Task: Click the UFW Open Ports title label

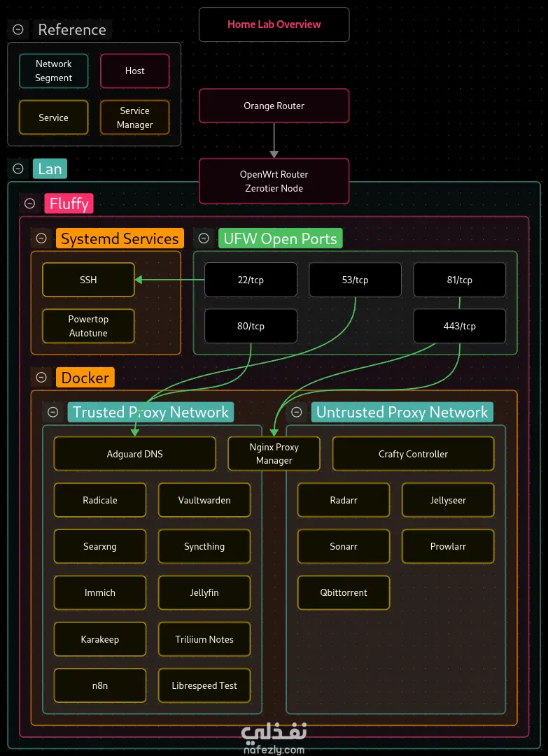Action: (x=280, y=238)
